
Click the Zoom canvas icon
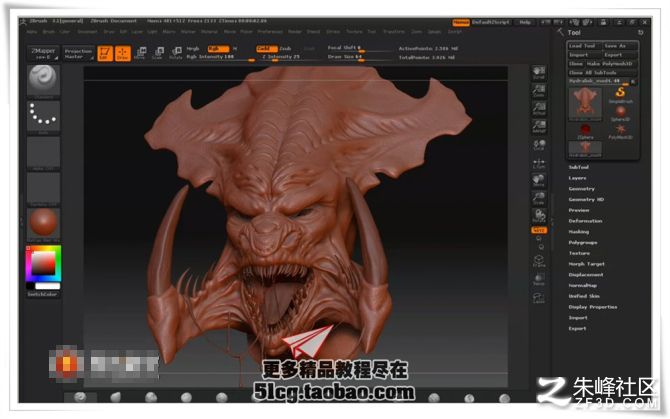[x=539, y=90]
